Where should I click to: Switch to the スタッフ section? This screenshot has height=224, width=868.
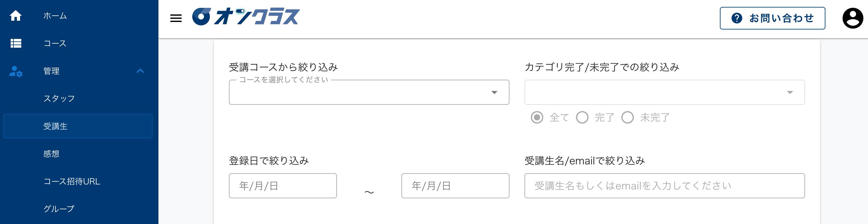click(59, 99)
